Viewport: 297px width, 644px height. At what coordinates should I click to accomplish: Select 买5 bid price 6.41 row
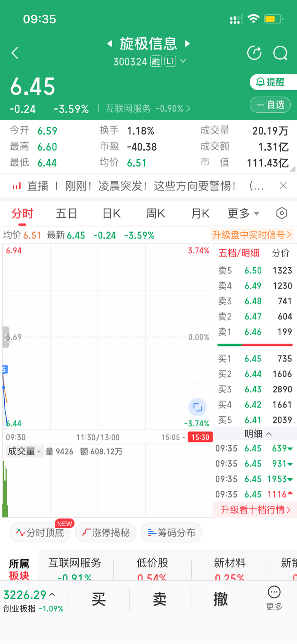(x=255, y=420)
